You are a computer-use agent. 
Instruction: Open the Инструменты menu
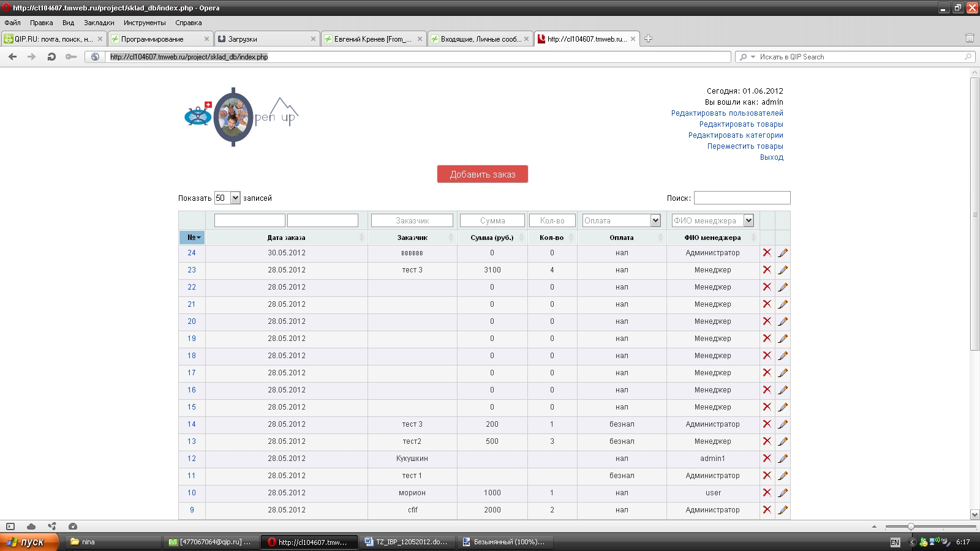pyautogui.click(x=145, y=23)
